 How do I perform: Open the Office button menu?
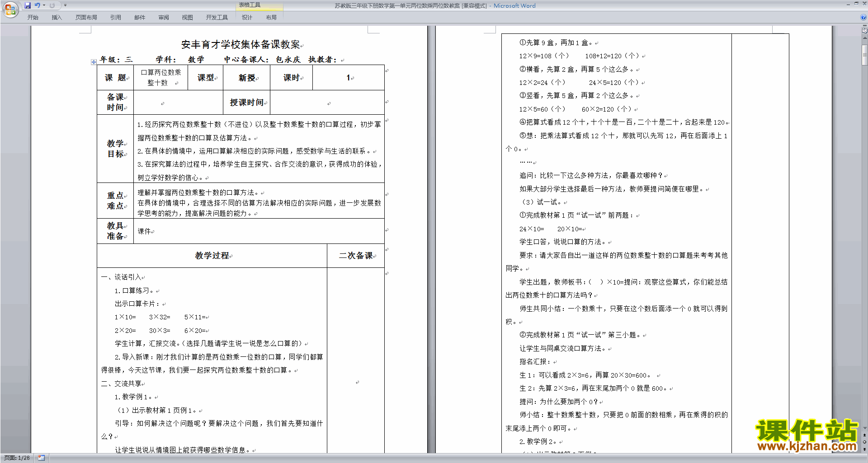click(10, 9)
